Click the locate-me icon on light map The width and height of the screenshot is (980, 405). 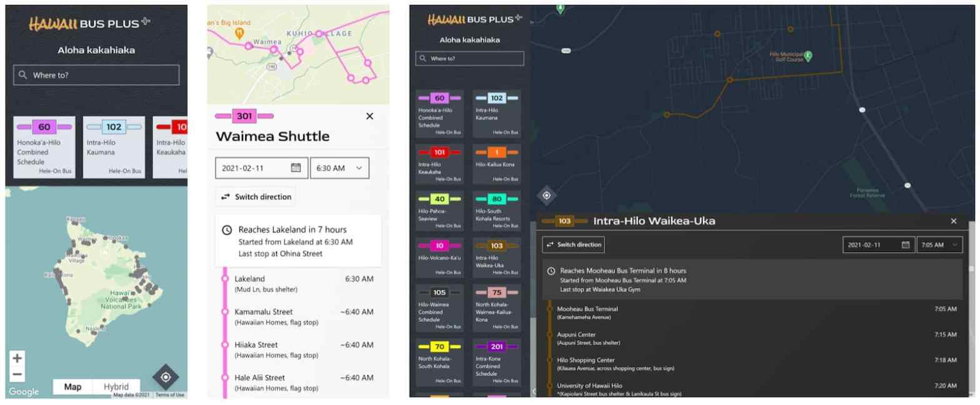pyautogui.click(x=166, y=377)
